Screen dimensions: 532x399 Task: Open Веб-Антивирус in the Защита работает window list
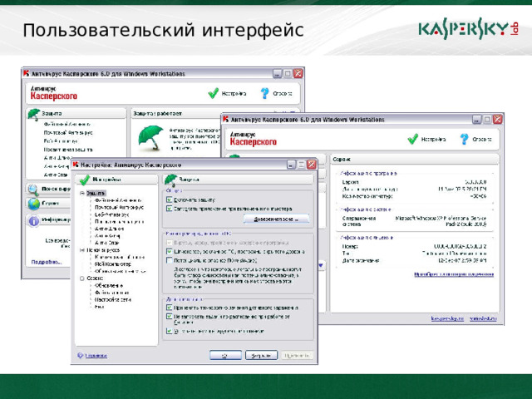(61, 140)
